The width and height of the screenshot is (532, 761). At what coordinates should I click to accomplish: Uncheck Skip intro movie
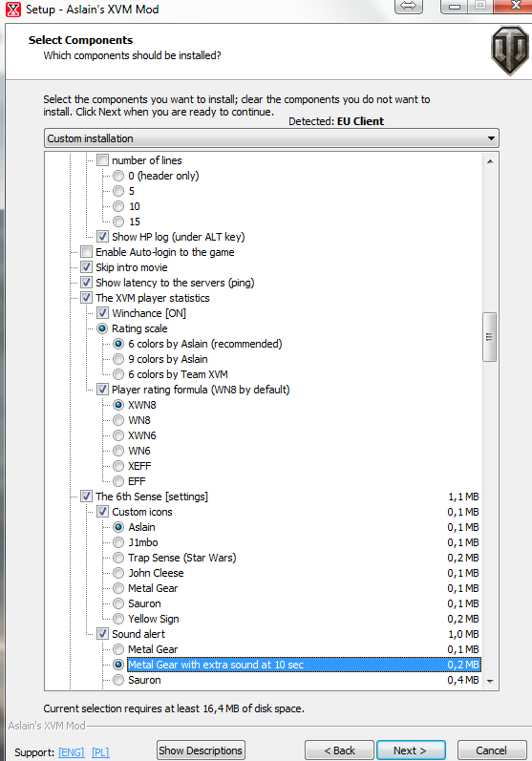86,267
